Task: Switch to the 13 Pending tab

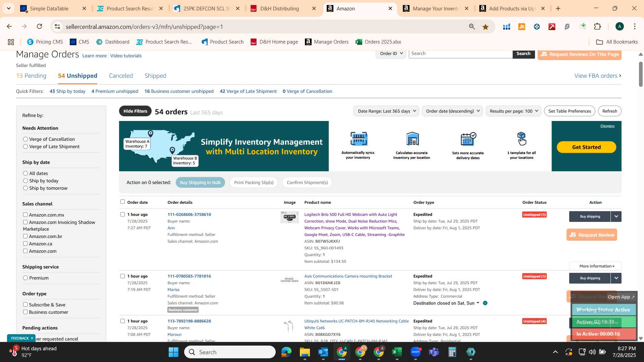Action: click(31, 76)
